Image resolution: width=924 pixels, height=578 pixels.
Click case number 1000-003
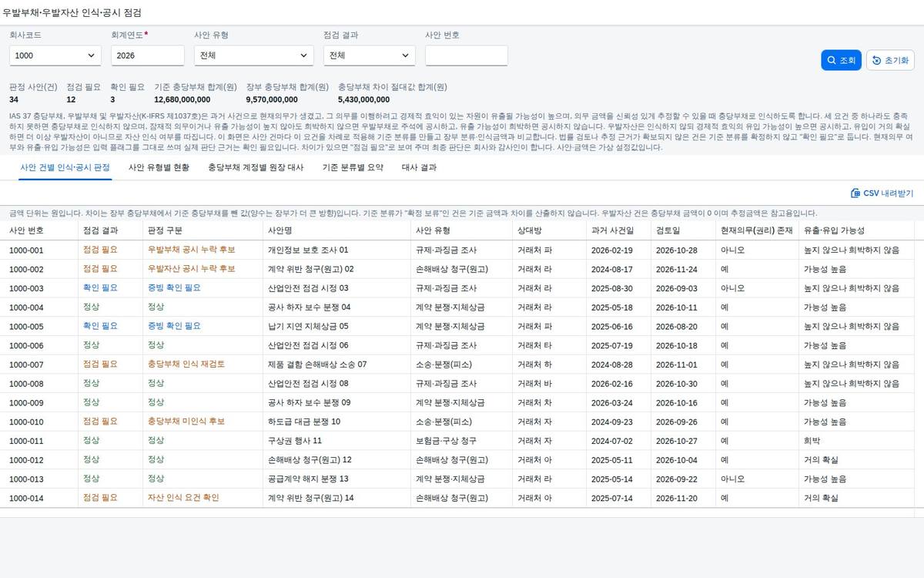[x=26, y=288]
